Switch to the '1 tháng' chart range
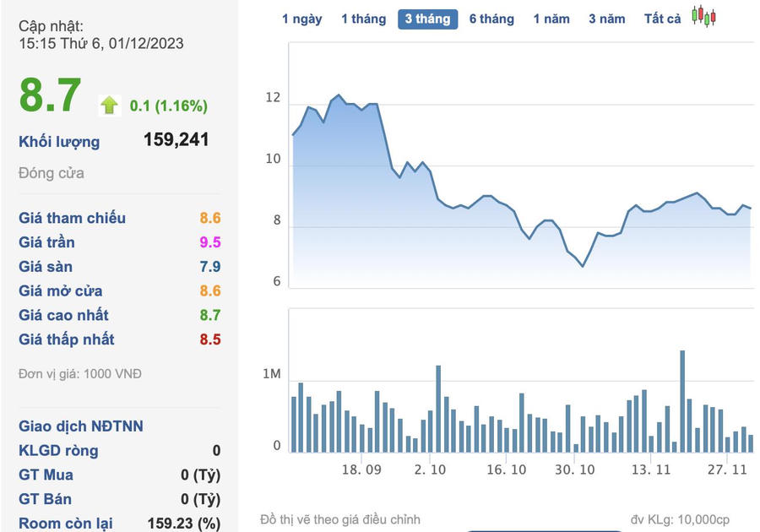760x532 pixels. (363, 19)
